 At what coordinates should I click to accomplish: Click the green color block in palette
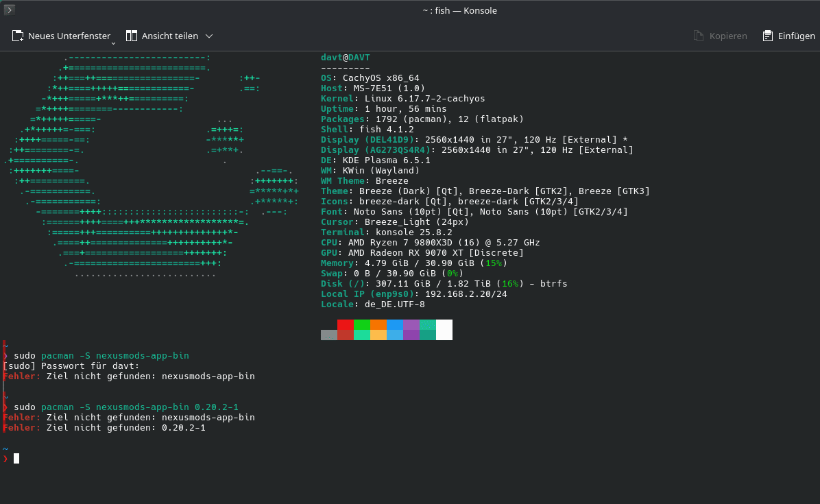click(362, 324)
